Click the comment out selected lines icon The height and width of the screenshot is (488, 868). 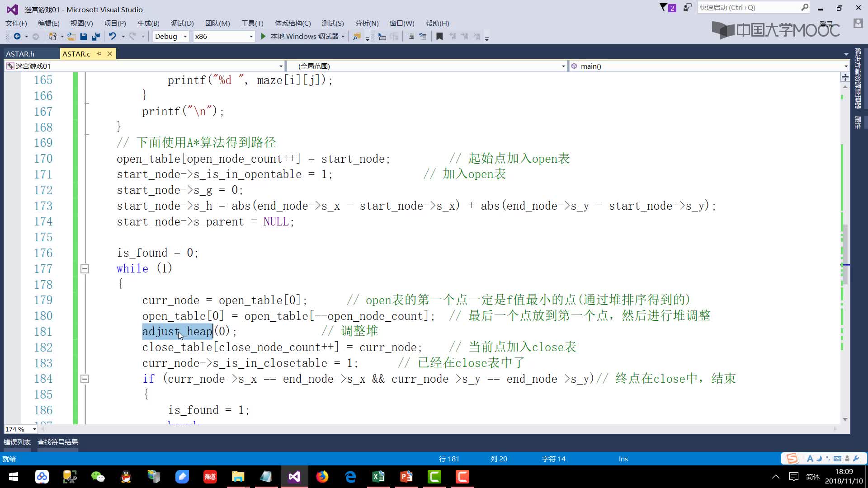point(410,36)
